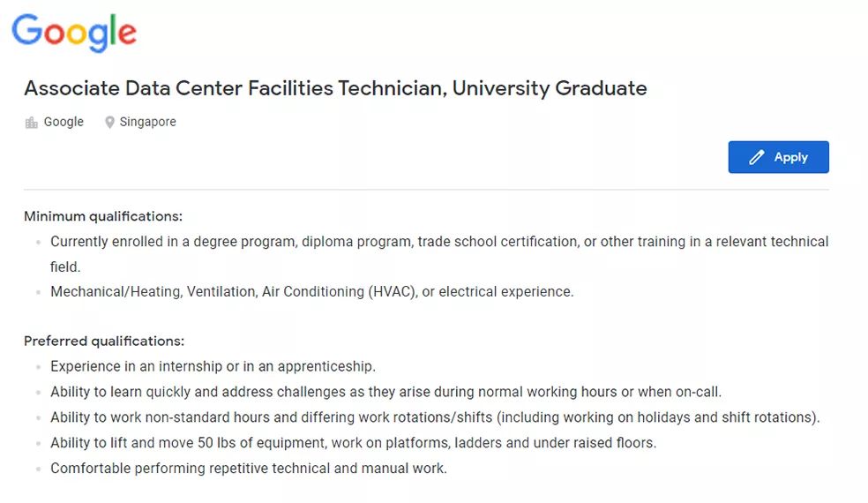
Task: Click the horizontal divider below the Apply button
Action: pos(426,190)
